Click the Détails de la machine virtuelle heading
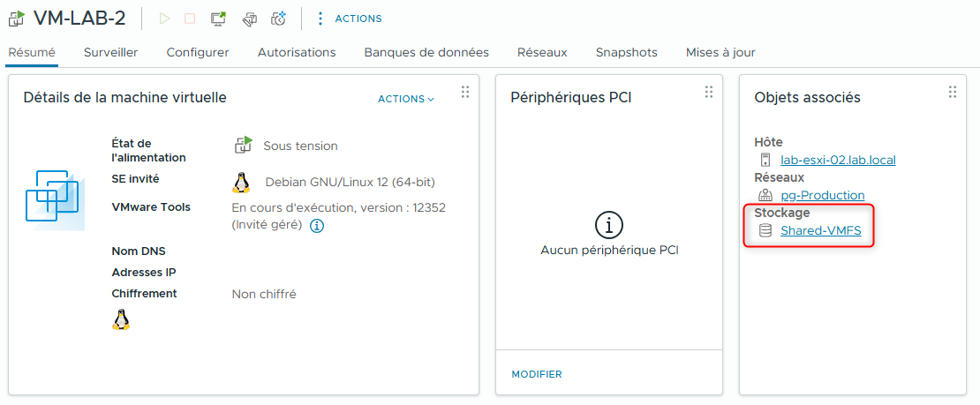980x405 pixels. [x=125, y=97]
